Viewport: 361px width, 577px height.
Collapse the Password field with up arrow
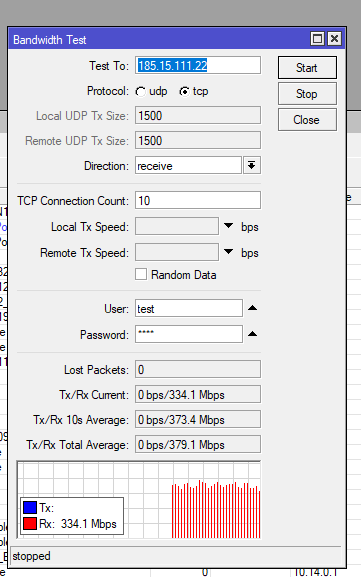point(252,334)
